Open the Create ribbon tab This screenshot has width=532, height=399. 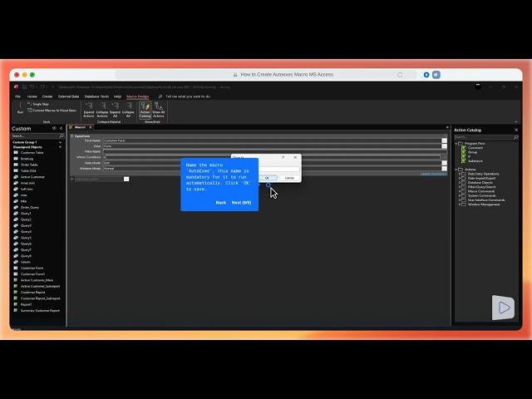(x=47, y=96)
